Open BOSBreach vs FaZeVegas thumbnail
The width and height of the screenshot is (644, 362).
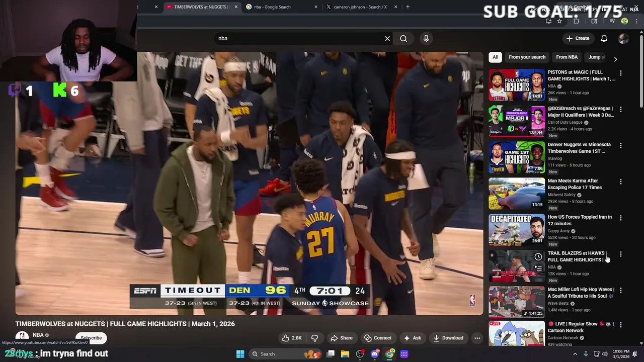click(x=517, y=121)
